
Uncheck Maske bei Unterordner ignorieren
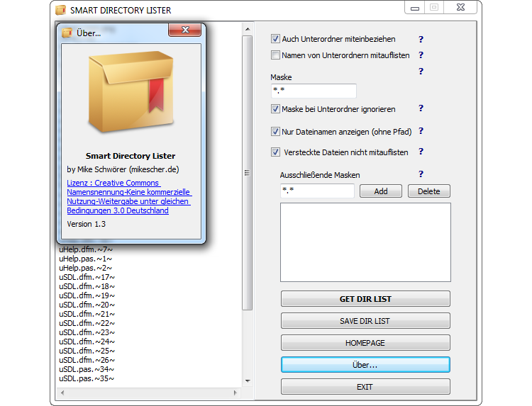tap(276, 109)
